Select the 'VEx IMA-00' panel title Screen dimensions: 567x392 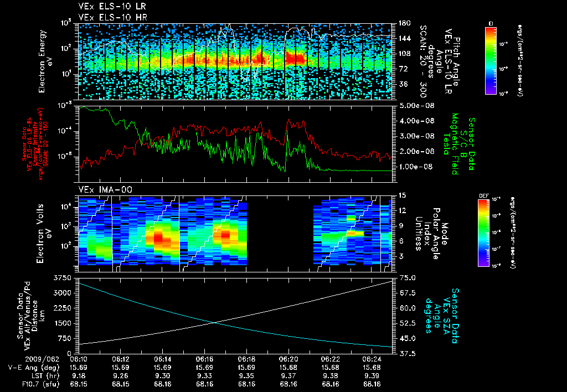coord(105,189)
